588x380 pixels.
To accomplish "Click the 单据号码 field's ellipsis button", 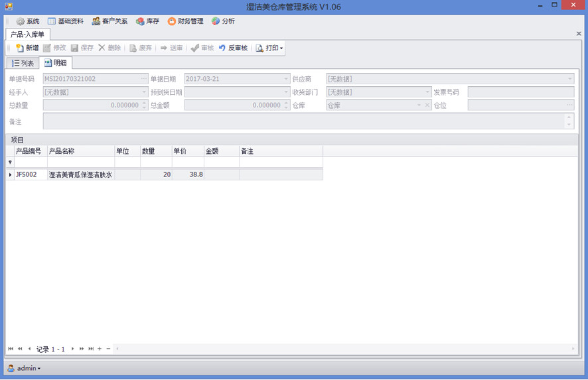I will [144, 79].
